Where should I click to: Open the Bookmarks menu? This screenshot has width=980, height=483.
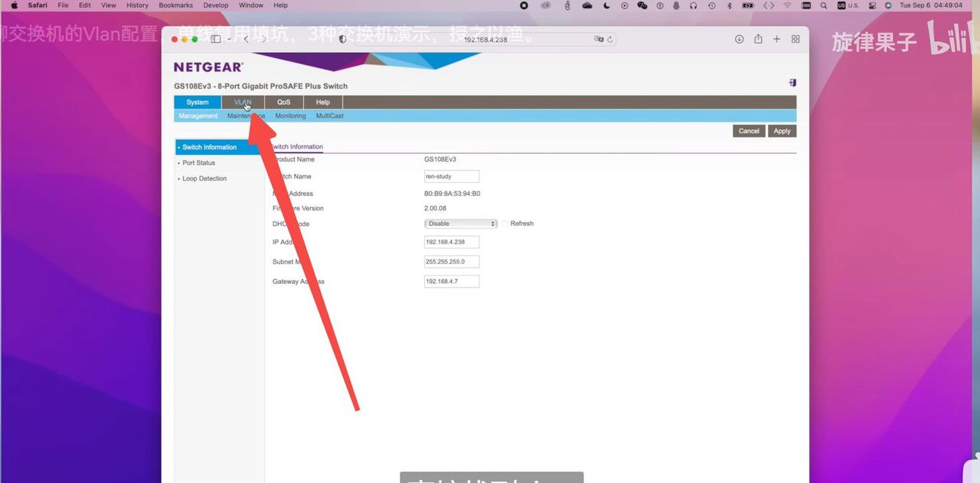[x=176, y=5]
